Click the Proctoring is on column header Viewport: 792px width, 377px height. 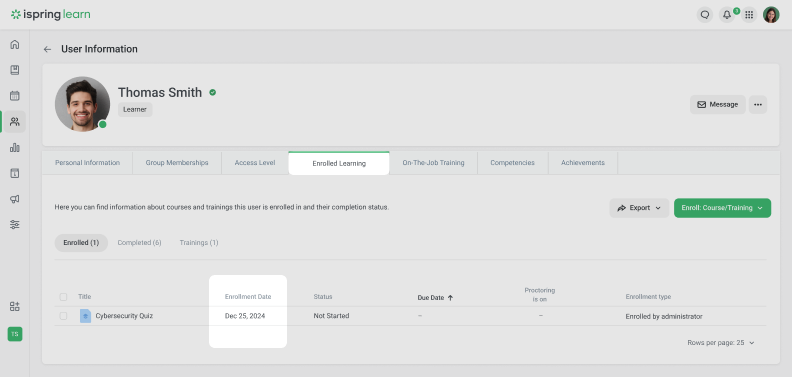pyautogui.click(x=539, y=295)
